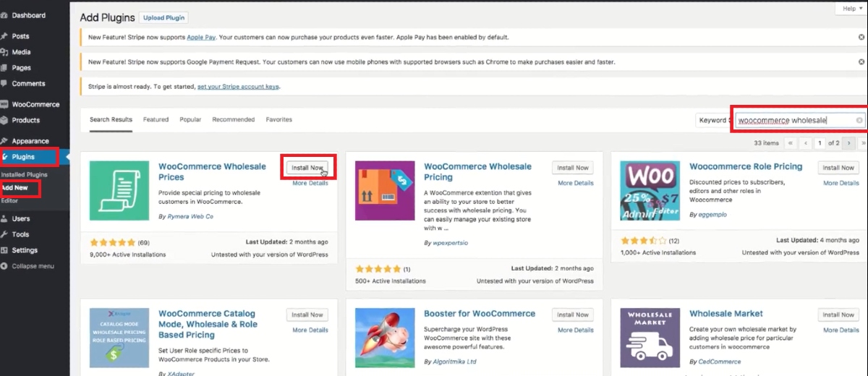The height and width of the screenshot is (376, 868).
Task: Open More Details for Wholesale Prices
Action: point(310,183)
